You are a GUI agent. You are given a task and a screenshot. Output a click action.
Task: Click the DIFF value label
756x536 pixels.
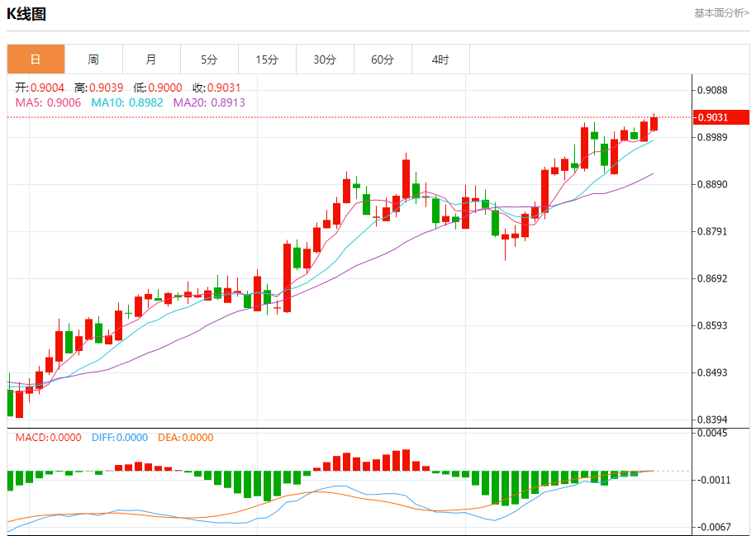point(119,438)
